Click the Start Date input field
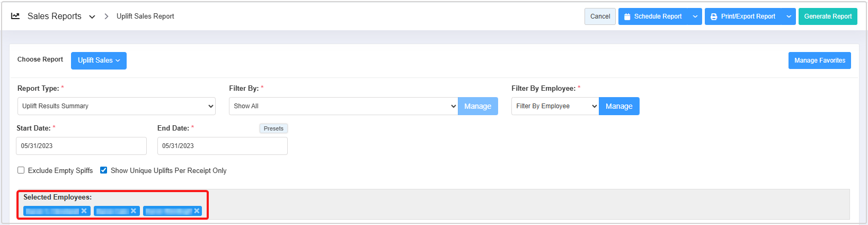This screenshot has width=868, height=225. [81, 146]
